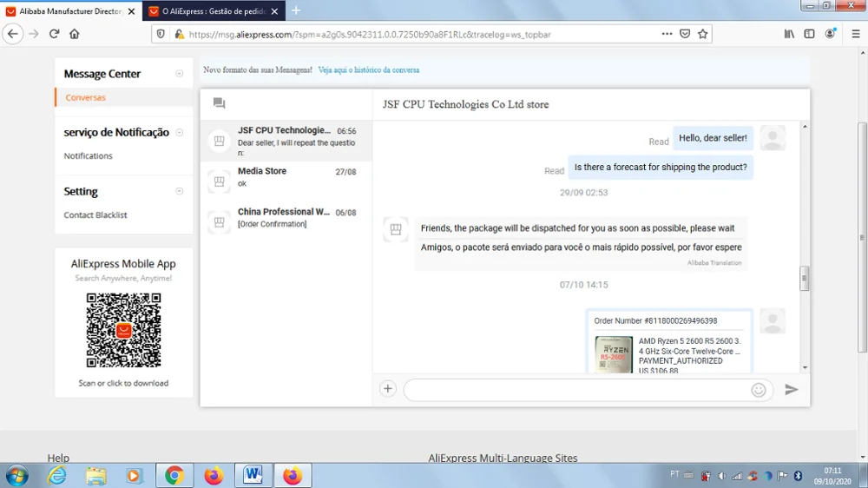Click the JSF CPU Technologies Co Ltd store title

pos(465,104)
